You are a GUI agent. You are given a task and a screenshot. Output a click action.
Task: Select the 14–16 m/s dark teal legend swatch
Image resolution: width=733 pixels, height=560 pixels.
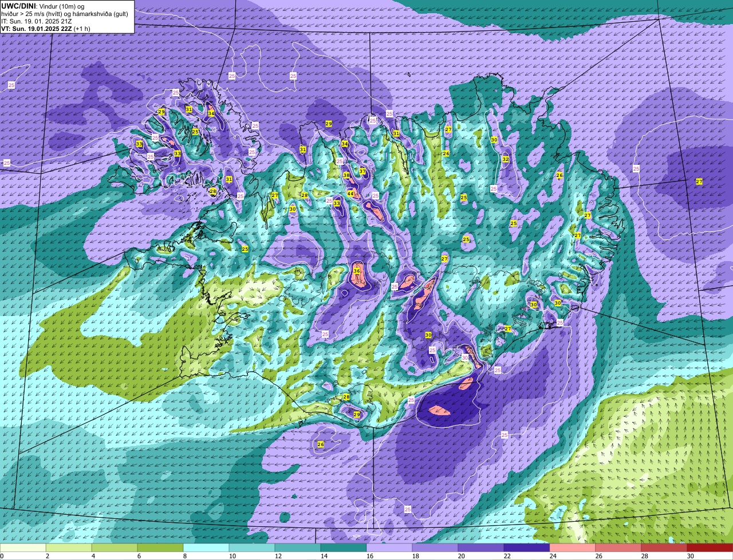(344, 548)
